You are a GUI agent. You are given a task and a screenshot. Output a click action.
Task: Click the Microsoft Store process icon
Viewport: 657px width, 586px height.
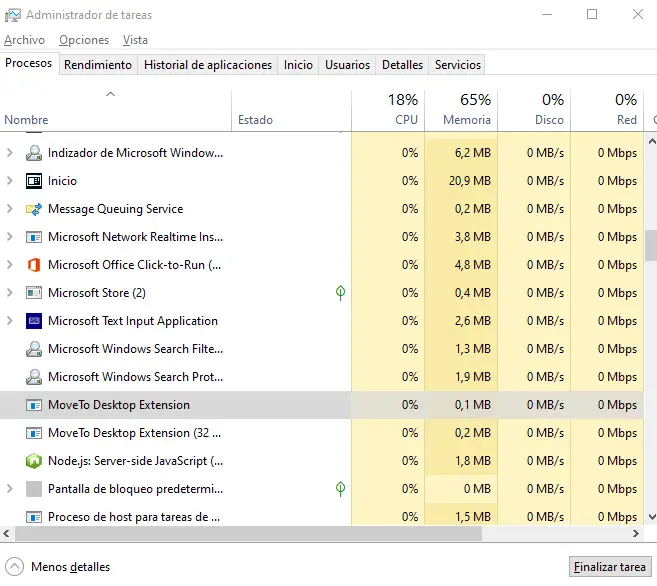[x=33, y=293]
